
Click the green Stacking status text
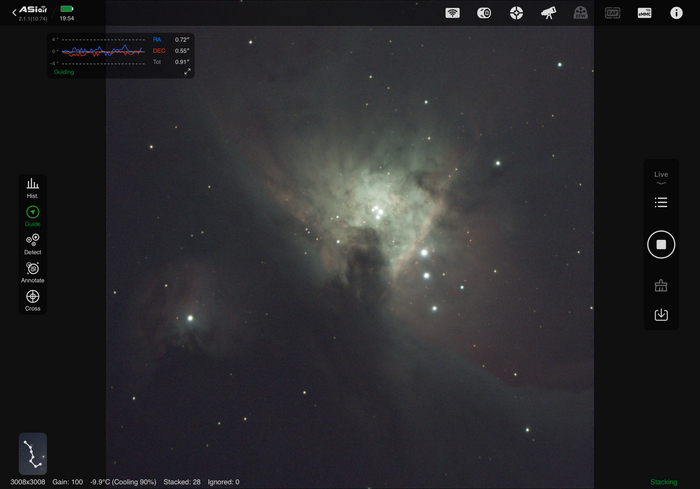664,482
